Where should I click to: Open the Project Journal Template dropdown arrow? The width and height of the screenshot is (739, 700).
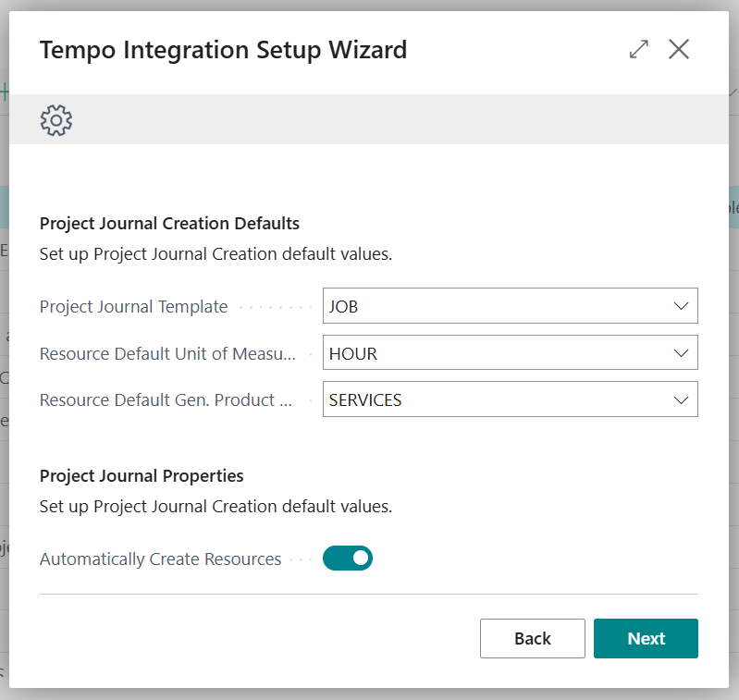pos(682,306)
